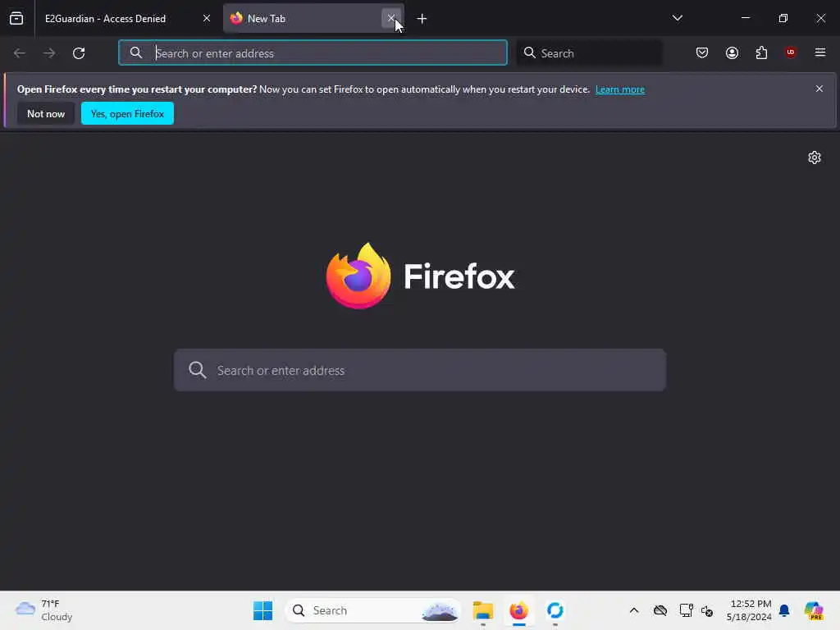This screenshot has height=630, width=840.
Task: Open notifications bell icon
Action: pos(784,610)
